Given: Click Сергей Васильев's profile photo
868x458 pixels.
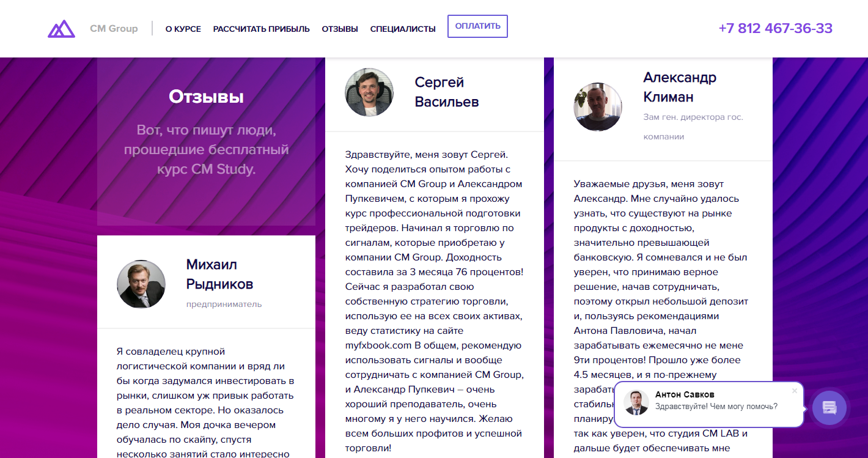Looking at the screenshot, I should click(369, 92).
